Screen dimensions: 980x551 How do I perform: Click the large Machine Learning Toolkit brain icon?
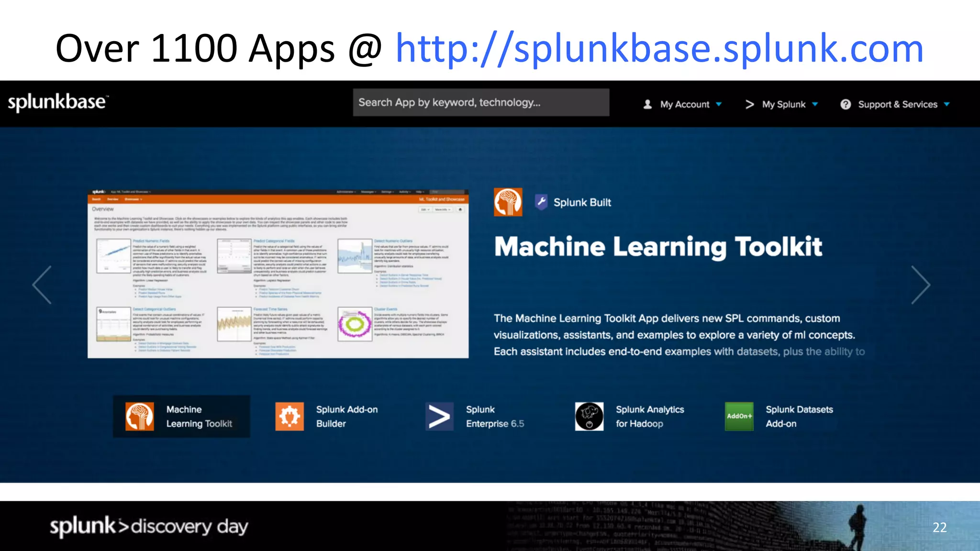click(x=508, y=202)
